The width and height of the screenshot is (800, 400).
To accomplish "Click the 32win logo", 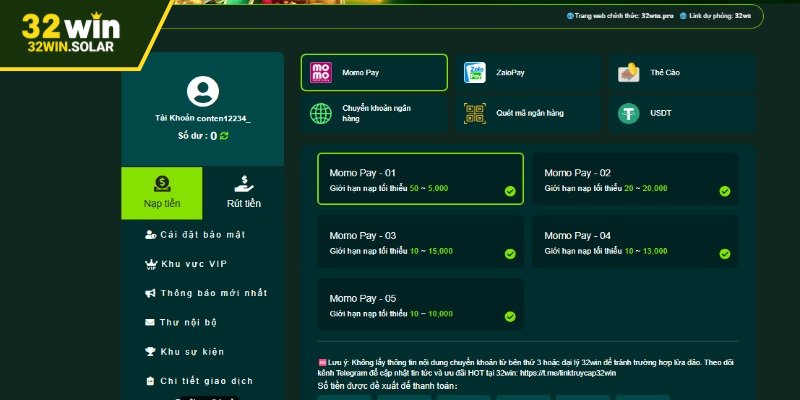I will tap(71, 32).
